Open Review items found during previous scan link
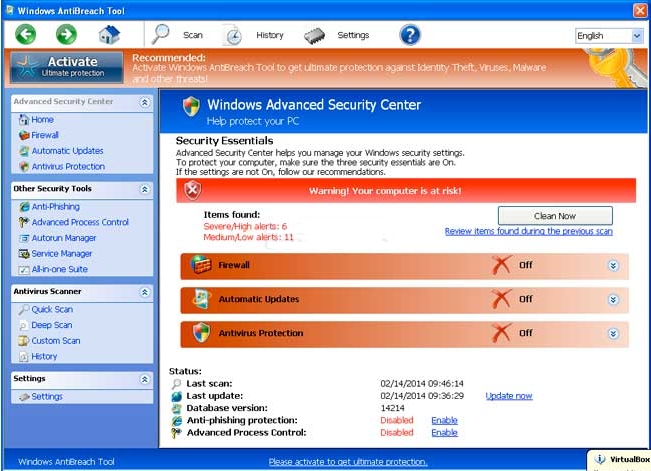 coord(529,231)
